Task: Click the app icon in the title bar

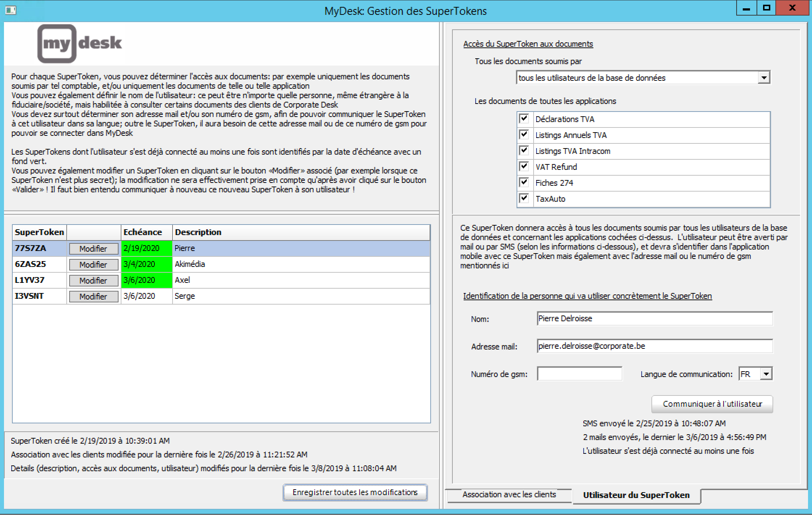Action: tap(11, 11)
